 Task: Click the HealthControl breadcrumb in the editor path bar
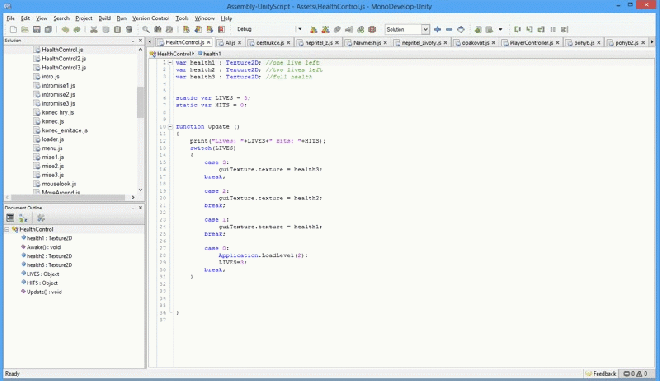(x=172, y=54)
